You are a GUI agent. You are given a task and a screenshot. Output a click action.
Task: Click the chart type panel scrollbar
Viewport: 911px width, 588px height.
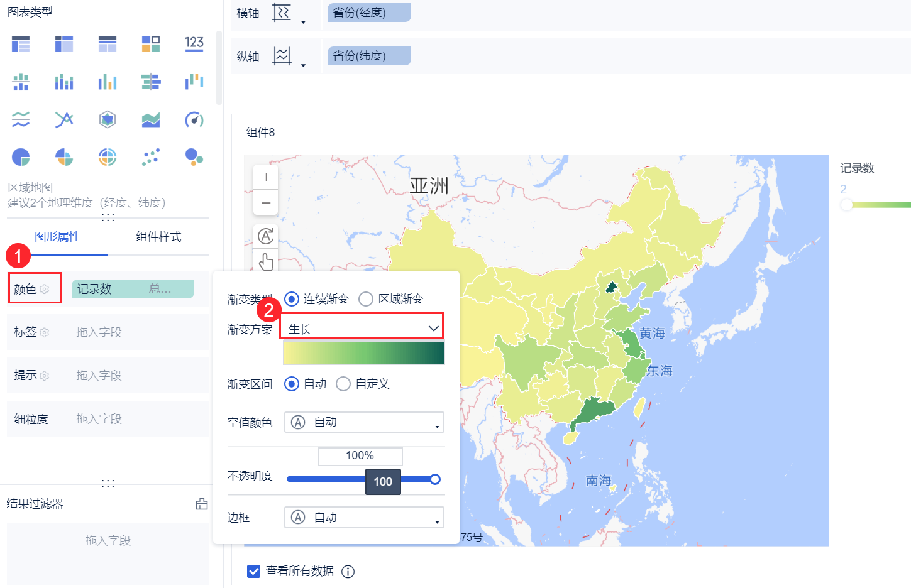click(x=219, y=68)
